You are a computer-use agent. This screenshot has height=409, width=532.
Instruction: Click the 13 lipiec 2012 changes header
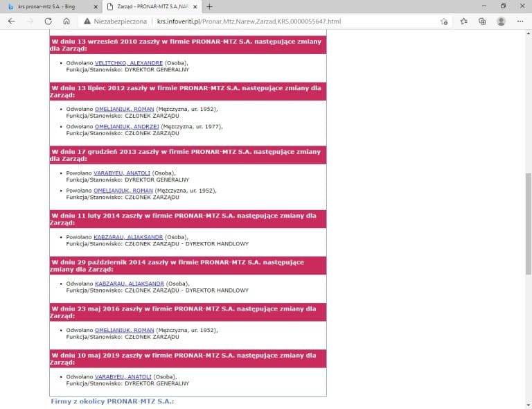tap(188, 92)
